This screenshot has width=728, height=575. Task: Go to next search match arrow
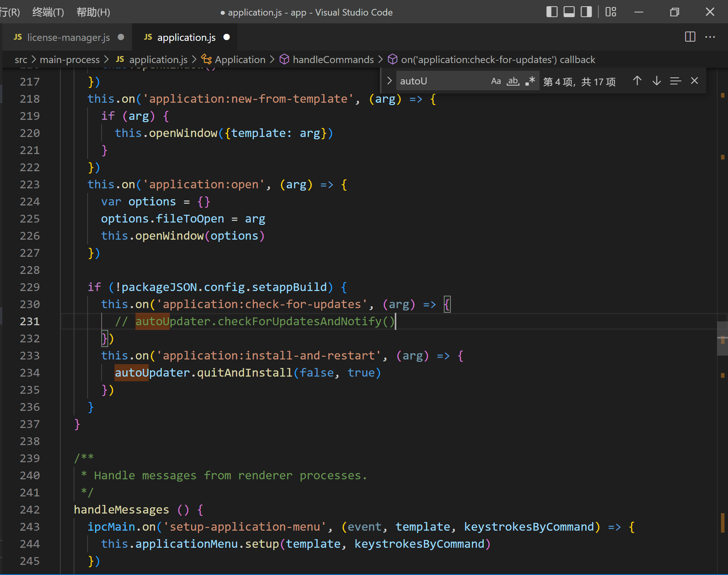coord(657,81)
